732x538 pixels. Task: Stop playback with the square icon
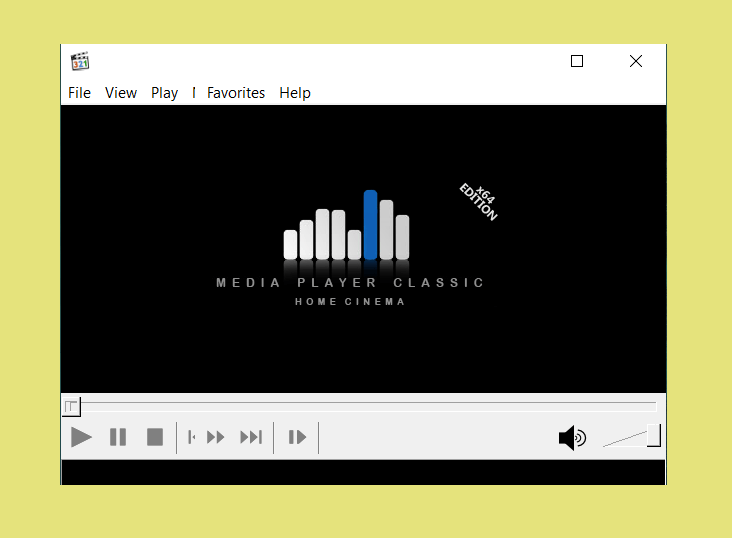[155, 438]
